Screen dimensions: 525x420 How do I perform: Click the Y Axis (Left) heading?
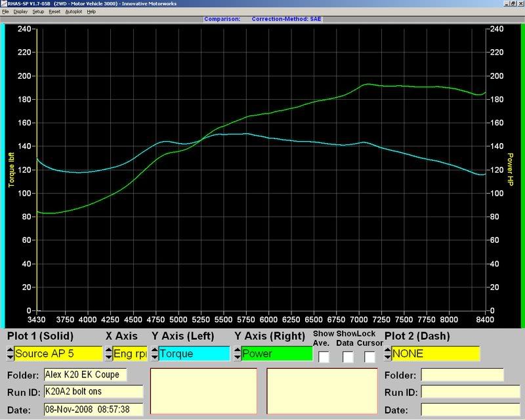[183, 336]
